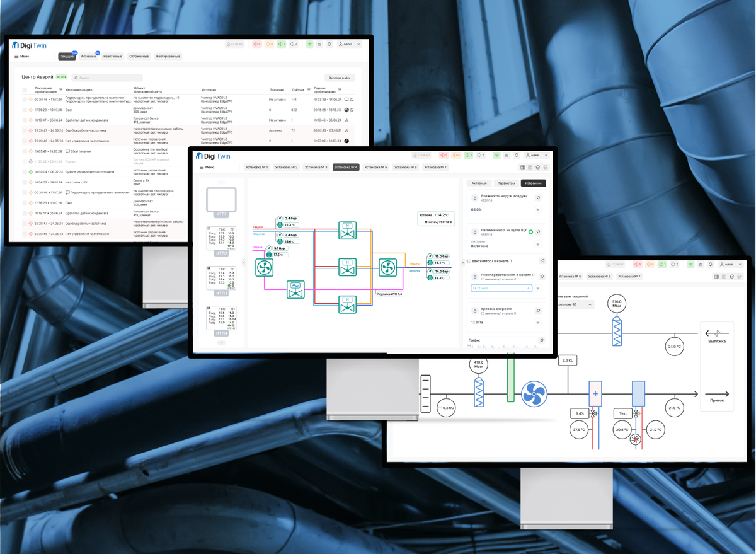Collapse the right favorites panel with its arrow

coord(463,263)
